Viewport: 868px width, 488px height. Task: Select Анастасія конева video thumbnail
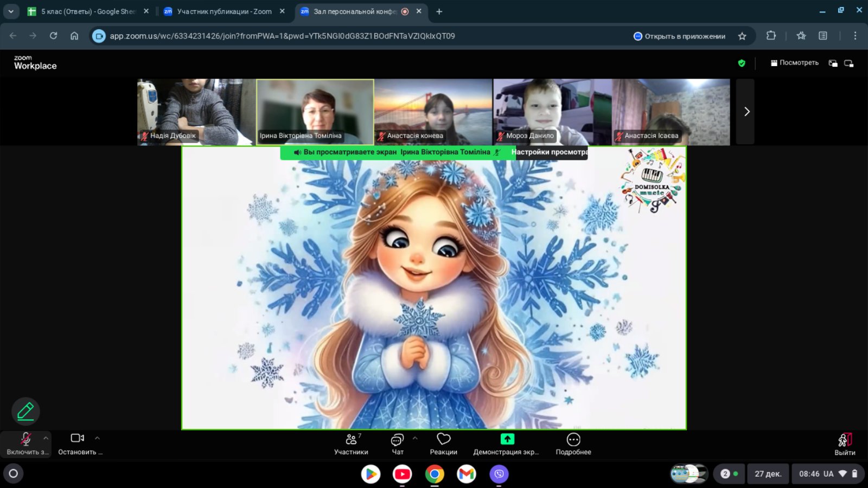(x=433, y=112)
